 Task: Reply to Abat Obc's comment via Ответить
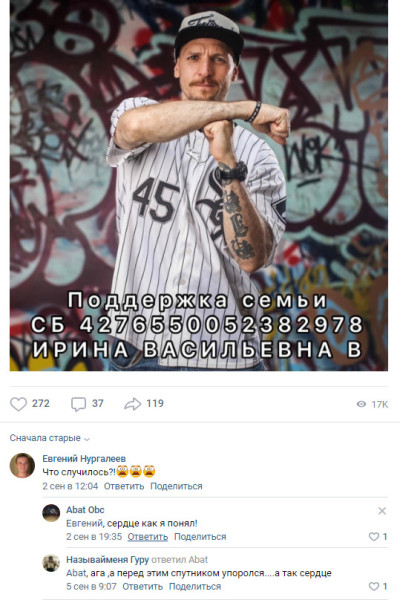148,537
